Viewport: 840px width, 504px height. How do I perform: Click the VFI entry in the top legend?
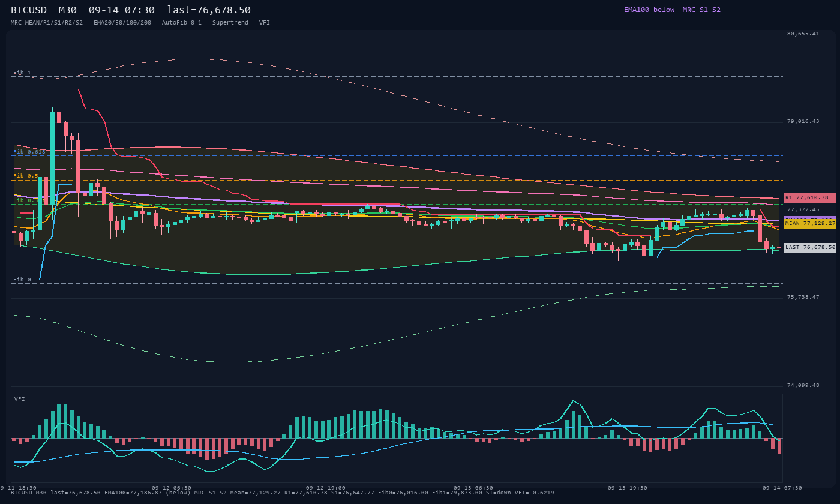tap(265, 22)
